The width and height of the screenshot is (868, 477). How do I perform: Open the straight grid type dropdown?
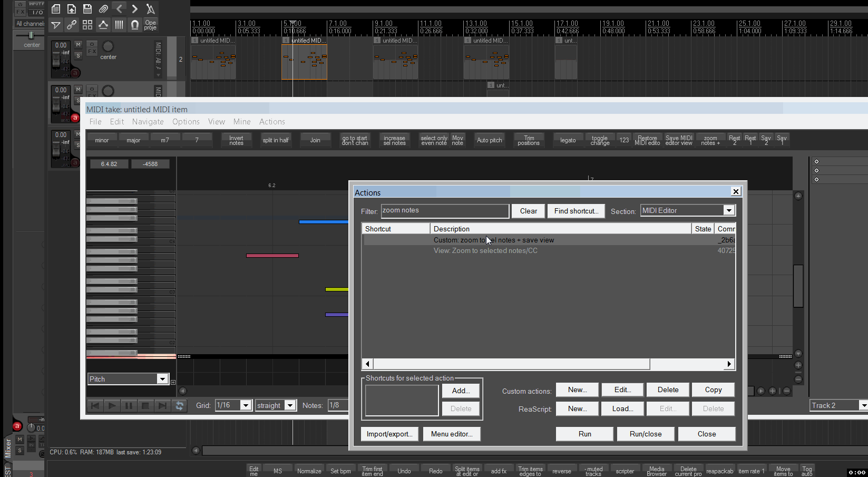(x=275, y=405)
